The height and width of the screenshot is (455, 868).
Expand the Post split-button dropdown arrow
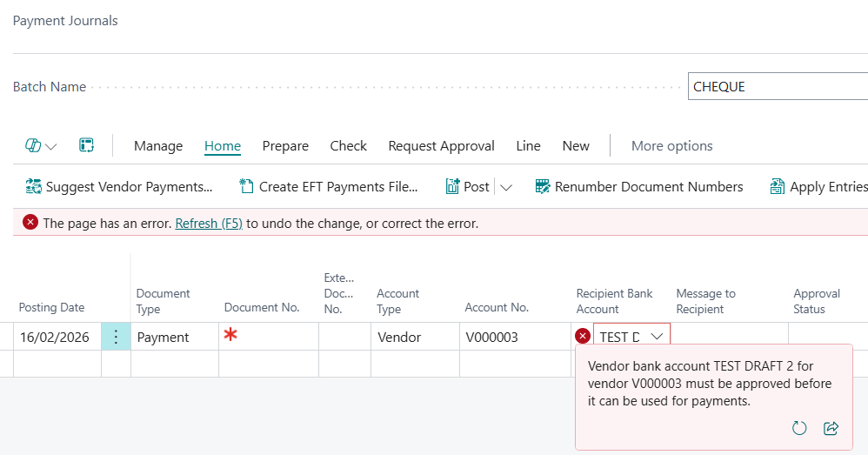click(506, 187)
